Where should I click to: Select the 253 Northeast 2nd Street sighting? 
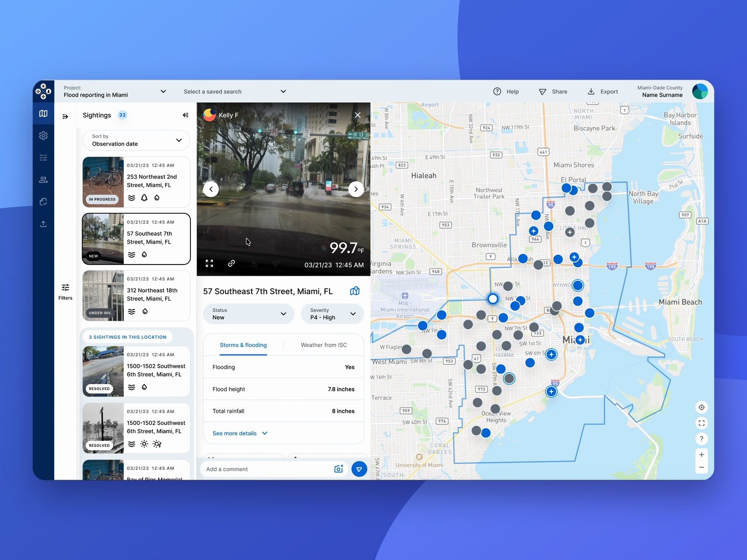pos(136,182)
